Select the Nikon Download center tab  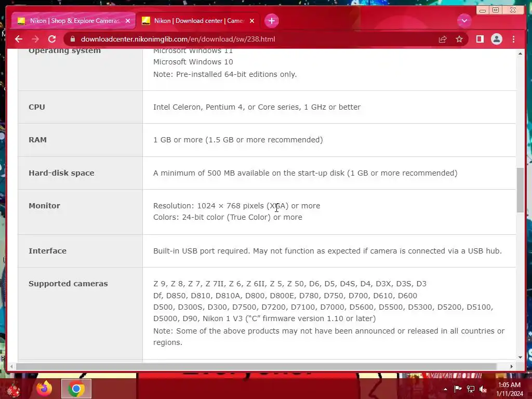198,21
